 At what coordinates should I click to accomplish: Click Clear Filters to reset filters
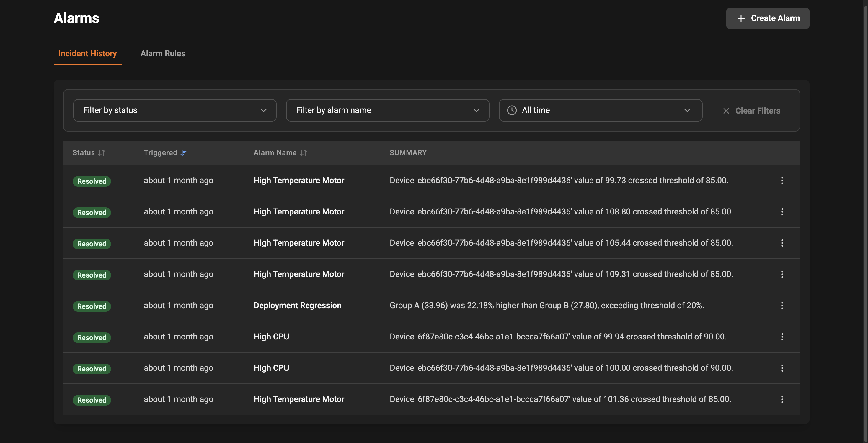tap(758, 110)
